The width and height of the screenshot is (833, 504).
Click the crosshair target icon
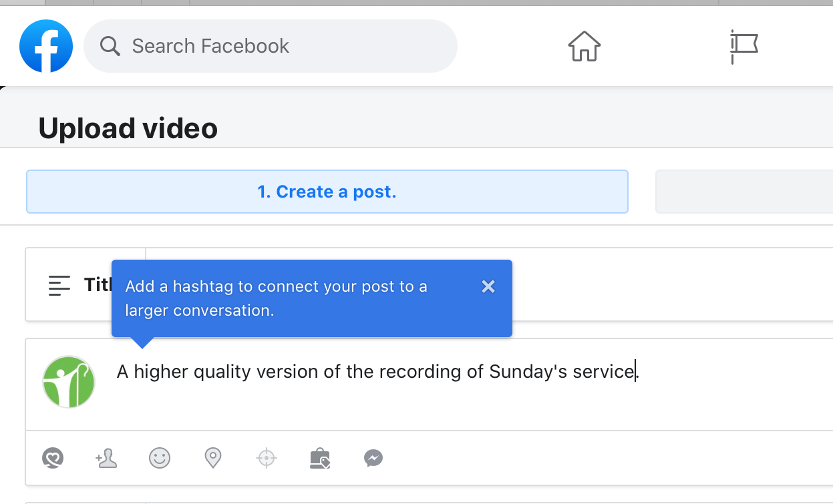[x=267, y=459]
